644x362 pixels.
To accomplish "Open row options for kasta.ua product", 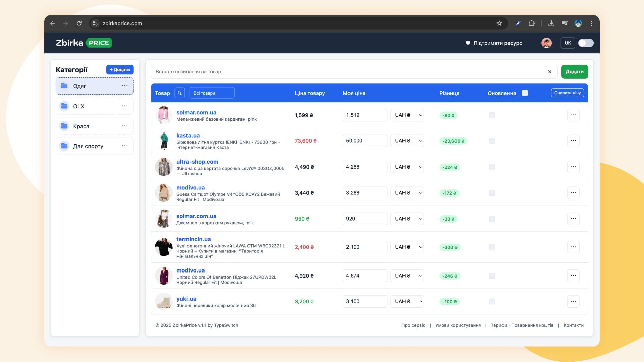I will click(x=573, y=141).
